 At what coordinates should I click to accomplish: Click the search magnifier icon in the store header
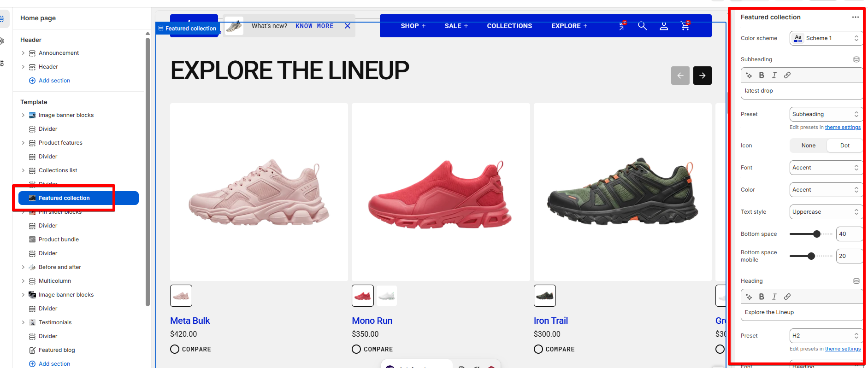(x=642, y=26)
